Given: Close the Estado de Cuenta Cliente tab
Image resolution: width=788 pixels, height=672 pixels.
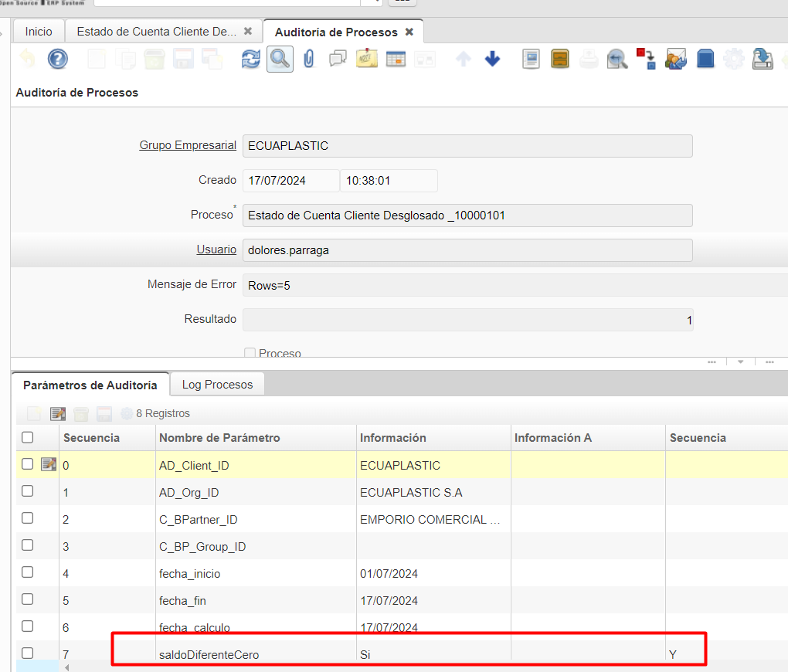Looking at the screenshot, I should tap(248, 32).
